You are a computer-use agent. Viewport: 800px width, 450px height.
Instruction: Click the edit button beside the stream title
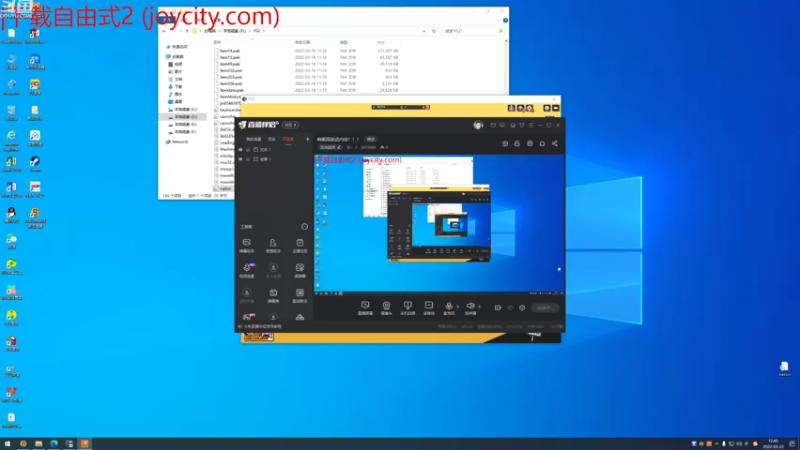[371, 139]
